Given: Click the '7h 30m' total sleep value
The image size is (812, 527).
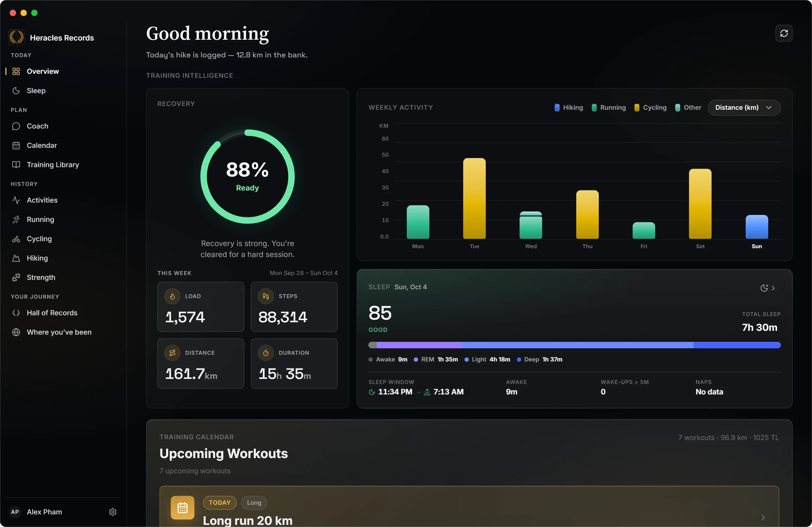Looking at the screenshot, I should click(x=759, y=327).
